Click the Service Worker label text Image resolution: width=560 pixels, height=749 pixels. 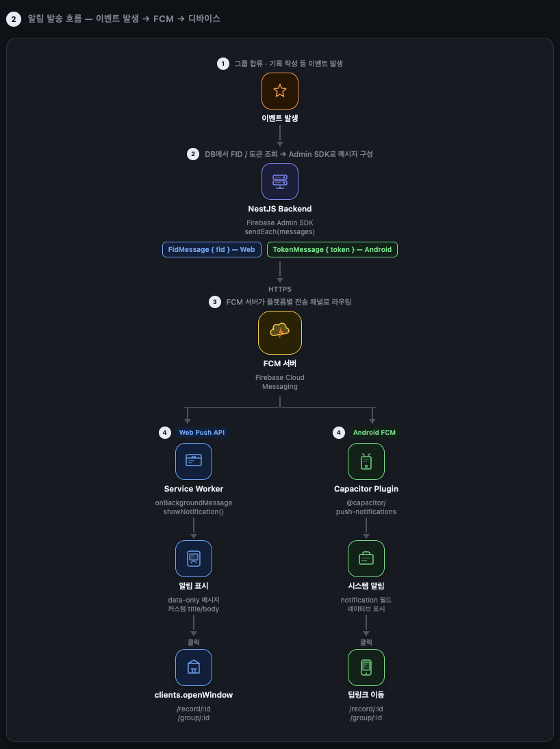point(194,489)
